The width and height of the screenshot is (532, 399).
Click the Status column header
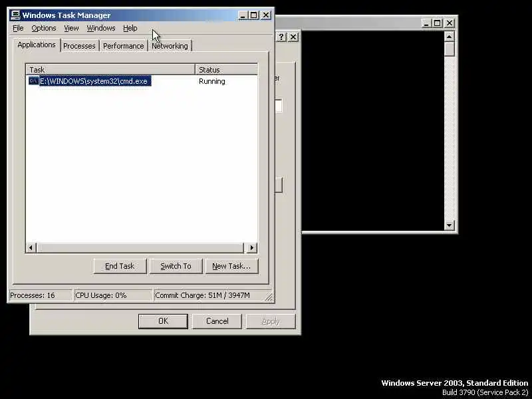pyautogui.click(x=226, y=70)
